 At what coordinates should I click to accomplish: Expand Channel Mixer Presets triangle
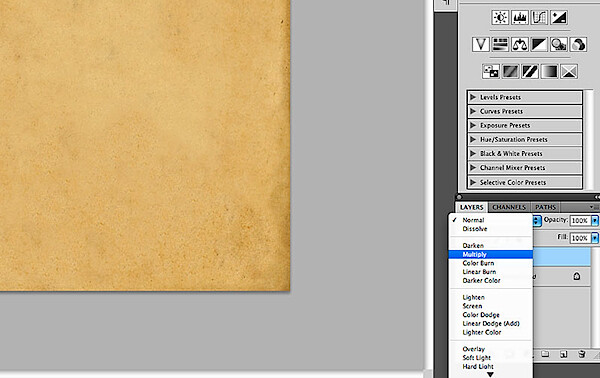tap(473, 168)
